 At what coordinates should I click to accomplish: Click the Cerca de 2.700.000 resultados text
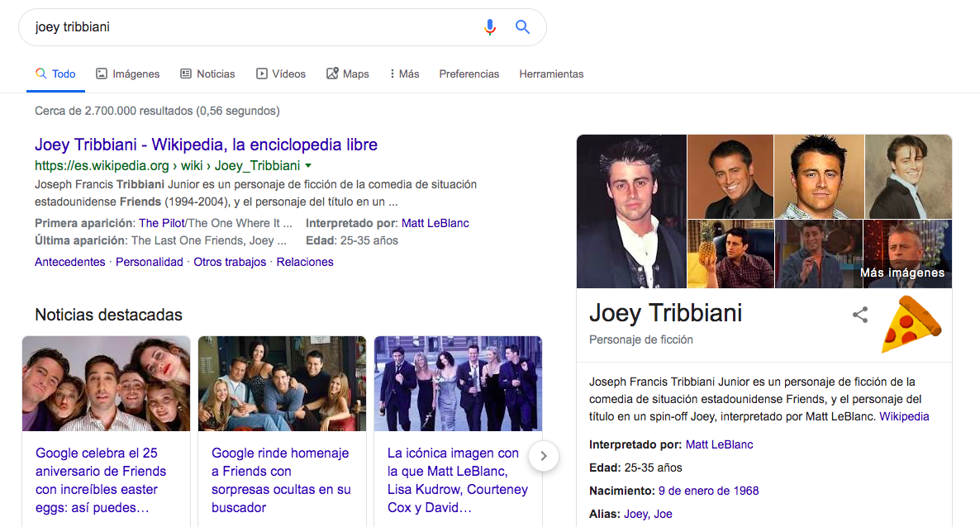pos(158,111)
